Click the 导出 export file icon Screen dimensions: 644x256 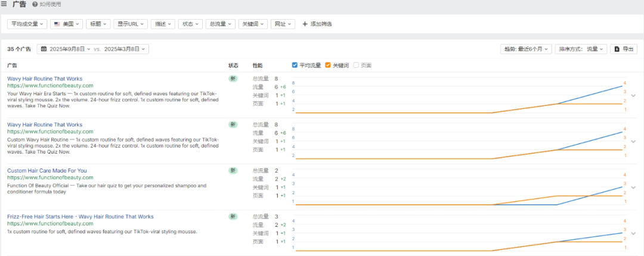click(x=617, y=49)
